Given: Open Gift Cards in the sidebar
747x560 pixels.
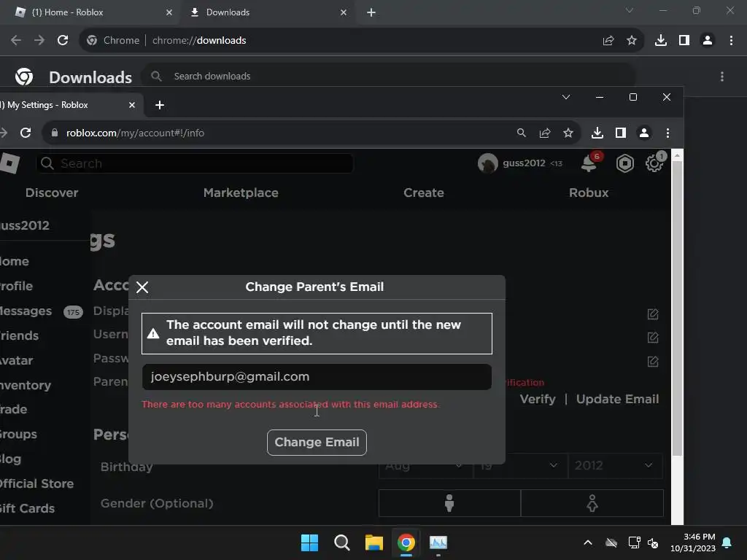Looking at the screenshot, I should pyautogui.click(x=28, y=508).
